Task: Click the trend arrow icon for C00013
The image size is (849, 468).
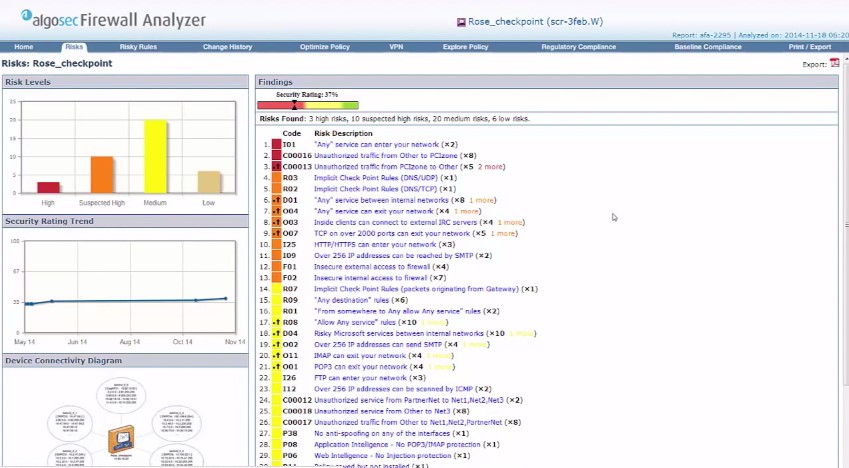Action: (x=276, y=167)
